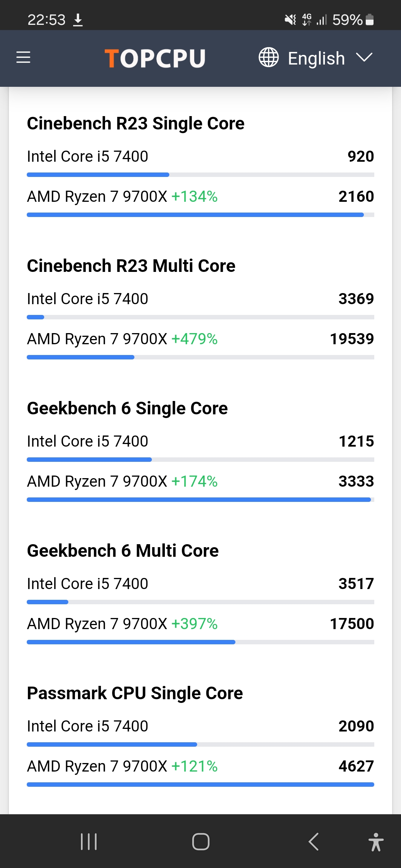The image size is (401, 868).
Task: Tap the TOPCPU logo
Action: (155, 58)
